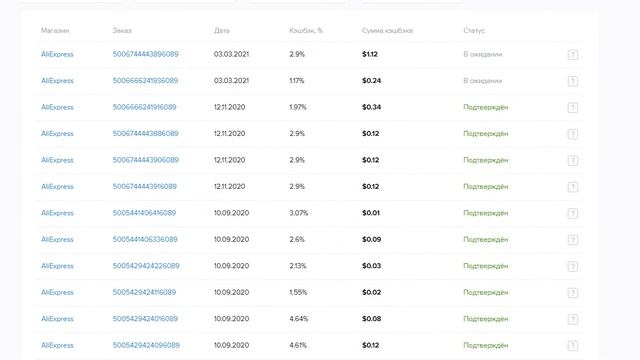Open order link 5005429424226089
640x360 pixels.
[x=146, y=266]
